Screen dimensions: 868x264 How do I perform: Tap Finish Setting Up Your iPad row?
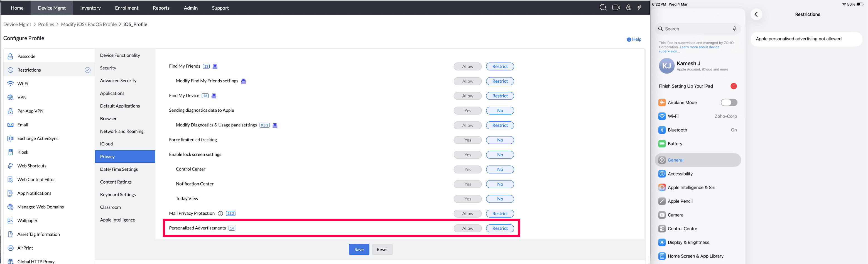(698, 86)
